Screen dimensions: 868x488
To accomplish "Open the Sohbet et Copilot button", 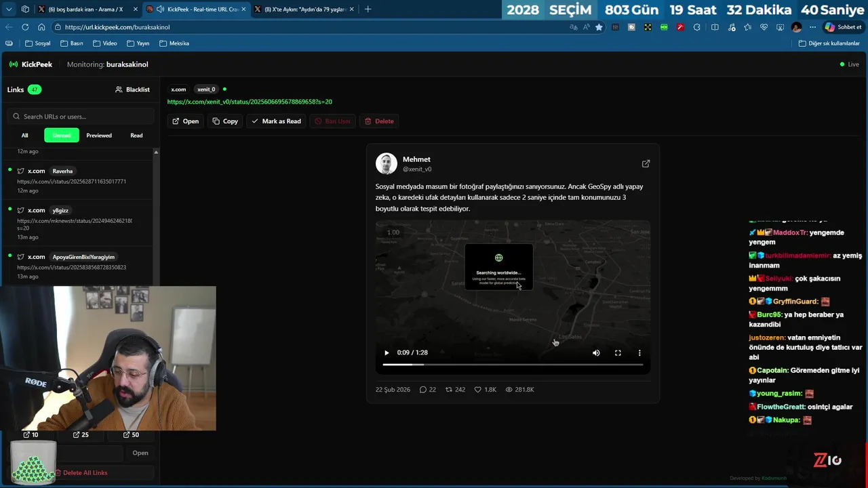I will [844, 27].
